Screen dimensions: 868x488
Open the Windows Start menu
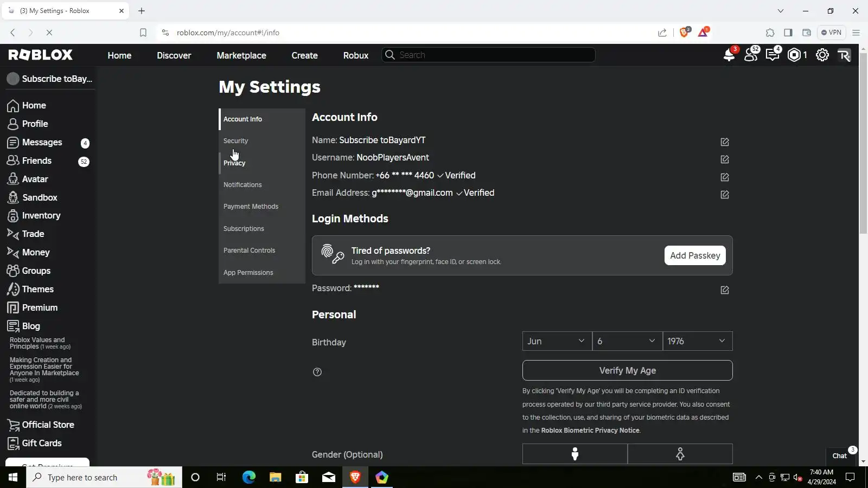(x=13, y=477)
